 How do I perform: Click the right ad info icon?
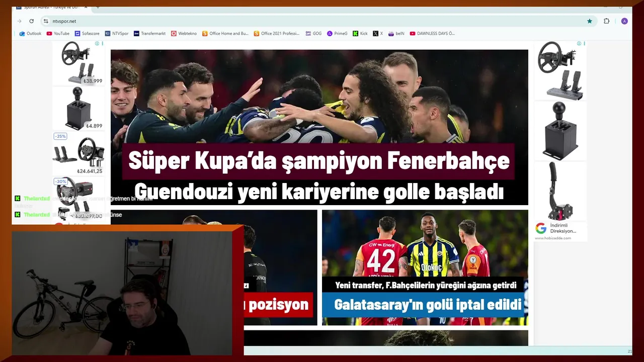pos(579,44)
